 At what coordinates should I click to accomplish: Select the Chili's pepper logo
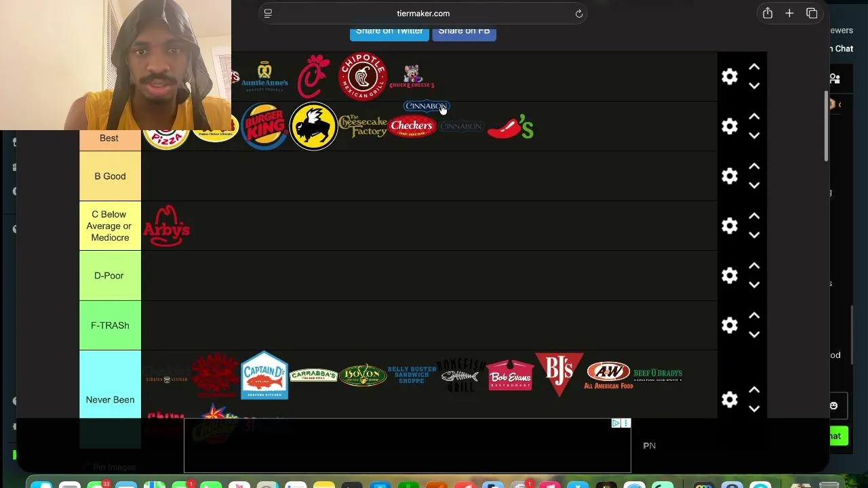[511, 126]
